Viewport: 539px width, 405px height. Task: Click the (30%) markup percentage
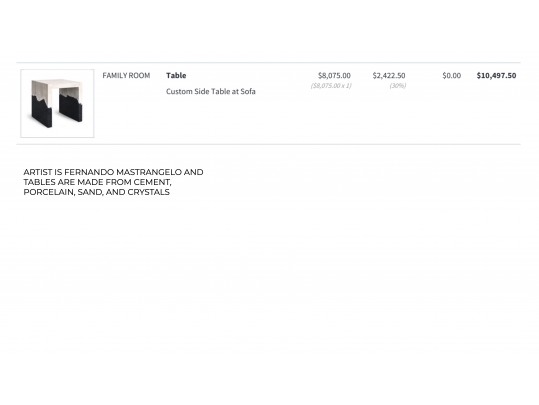pyautogui.click(x=398, y=86)
